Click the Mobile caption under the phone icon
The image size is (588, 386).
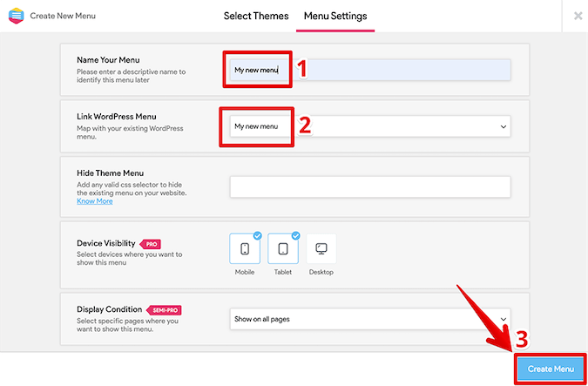pyautogui.click(x=245, y=273)
